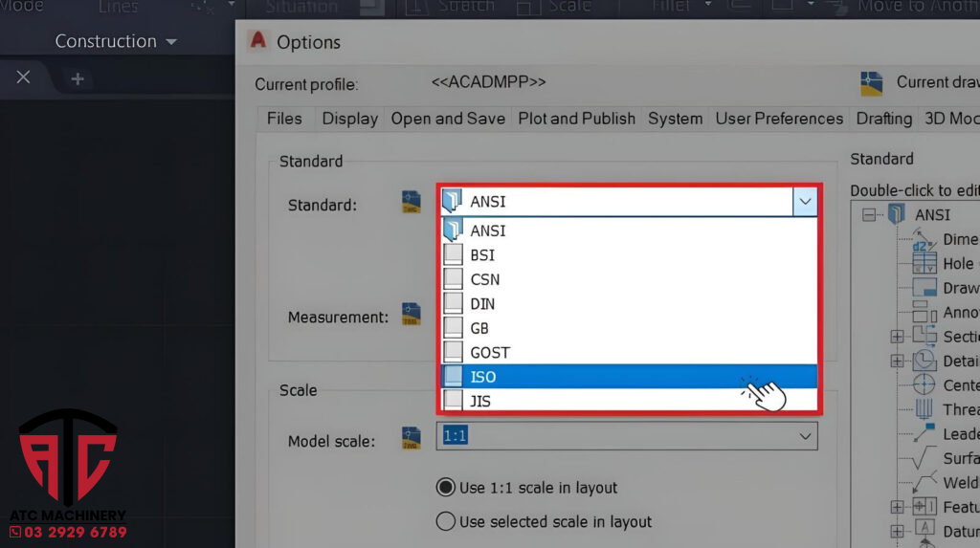Collapse the ANSI tree node

(869, 215)
